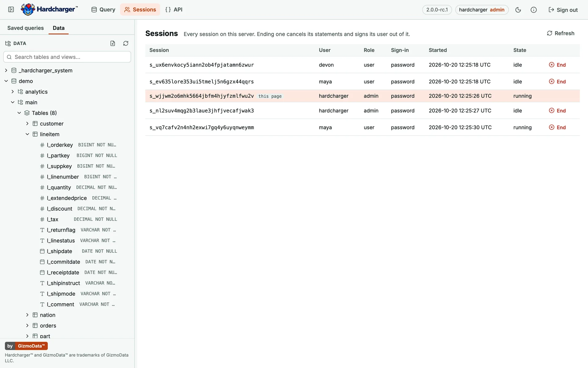
Task: Collapse the demo database node
Action: [x=6, y=81]
